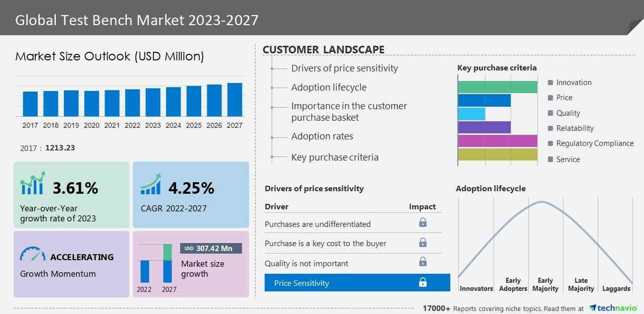Click the CAGR bar-arrow icon beside 4.25%
Viewport: 644px width, 314px height.
pos(151,184)
